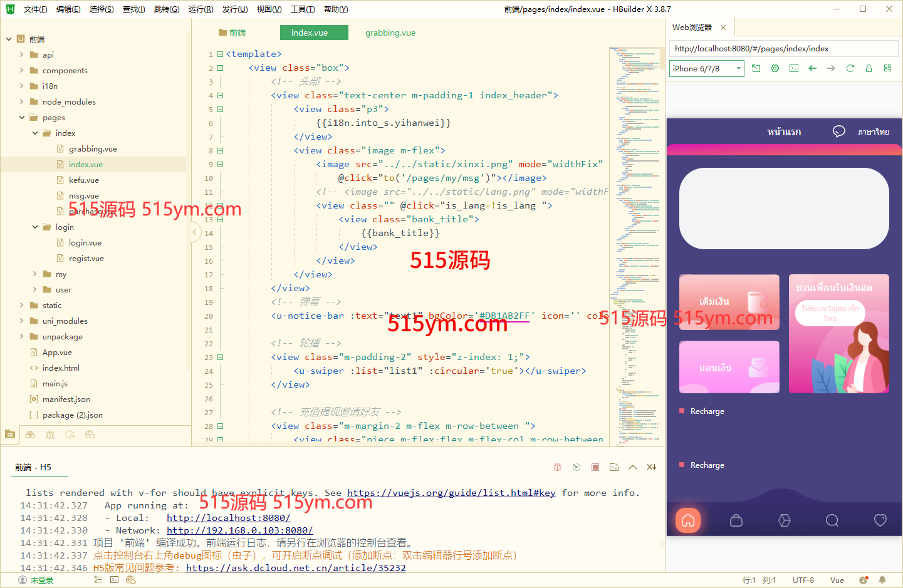Viewport: 903px width, 588px height.
Task: Switch to the grabbing.vue tab
Action: (x=390, y=33)
